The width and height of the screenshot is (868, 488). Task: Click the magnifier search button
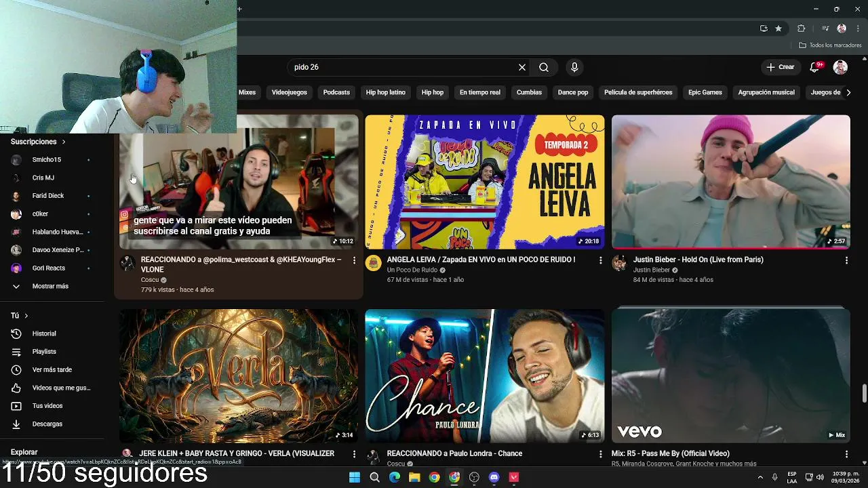pos(544,67)
